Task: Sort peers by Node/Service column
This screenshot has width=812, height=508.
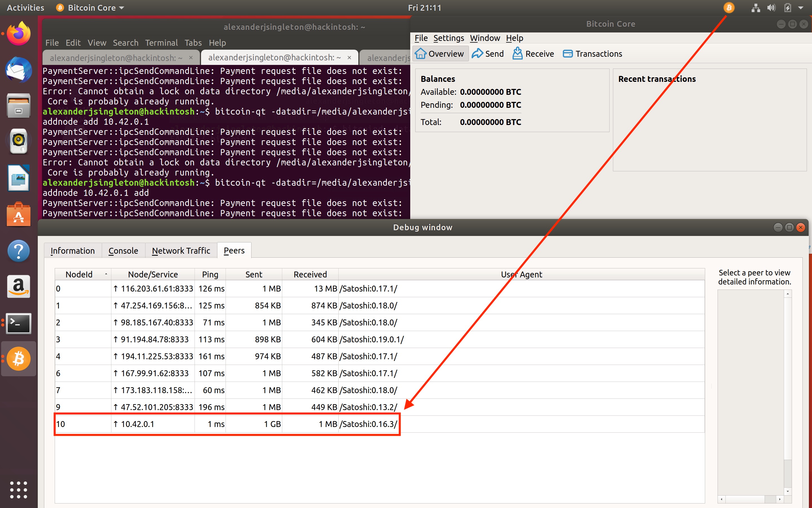Action: [x=153, y=274]
